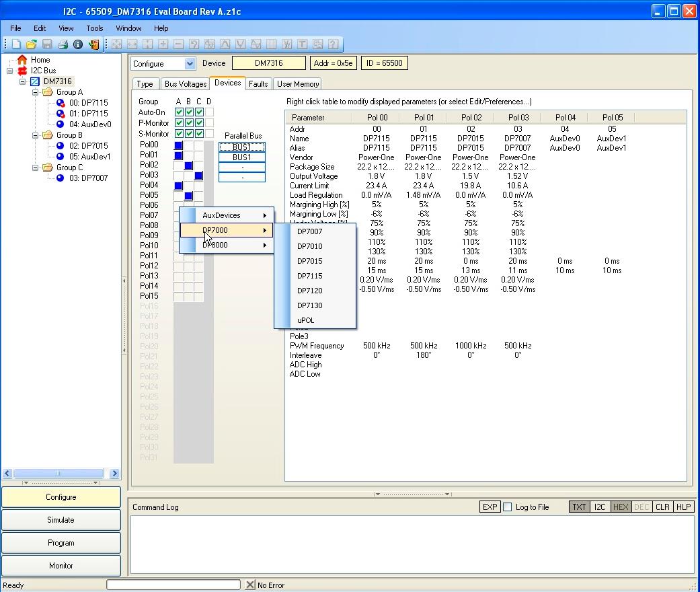Click the New document toolbar icon

[x=16, y=44]
